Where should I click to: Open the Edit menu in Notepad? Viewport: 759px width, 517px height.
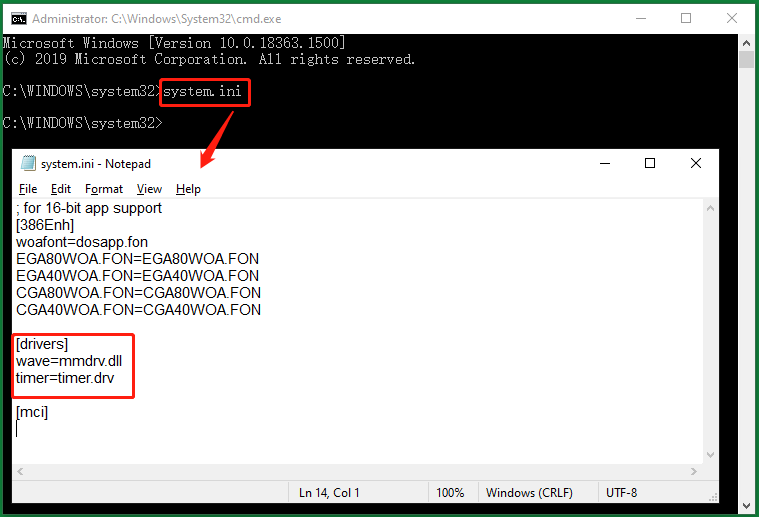61,189
